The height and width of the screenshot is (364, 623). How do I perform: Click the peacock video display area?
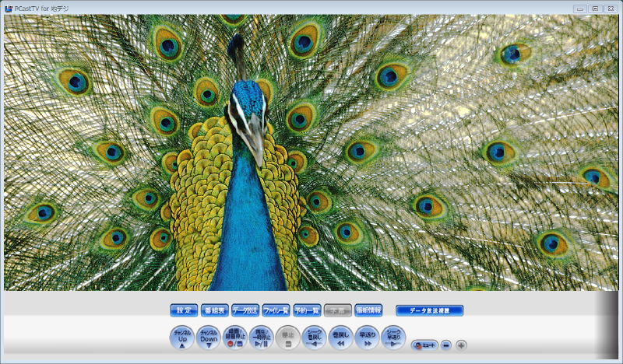click(311, 152)
